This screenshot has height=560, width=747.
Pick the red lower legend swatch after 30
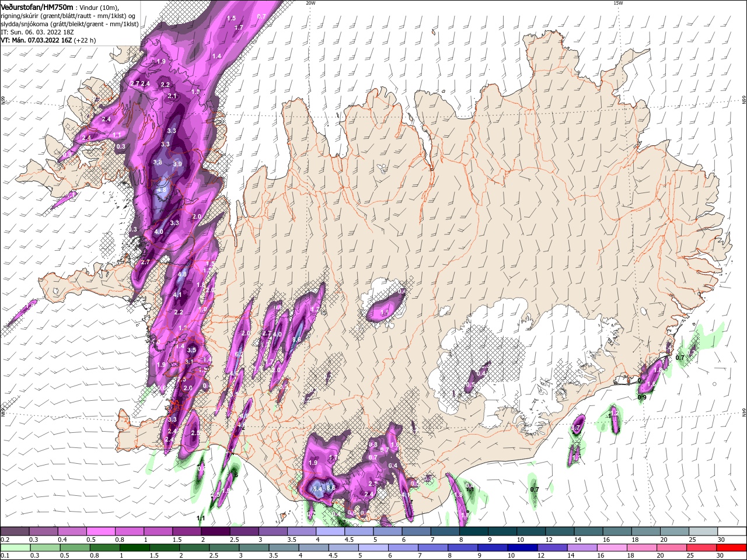[x=731, y=548]
